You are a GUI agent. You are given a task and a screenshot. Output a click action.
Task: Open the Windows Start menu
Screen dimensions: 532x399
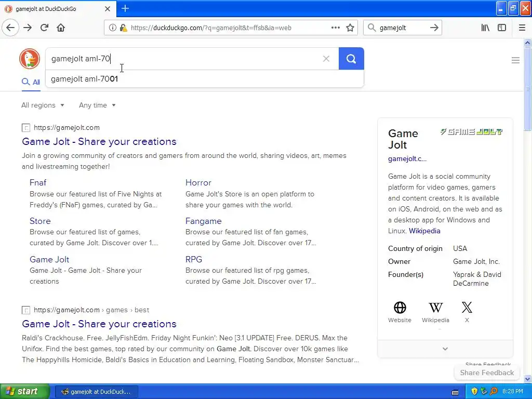click(25, 392)
